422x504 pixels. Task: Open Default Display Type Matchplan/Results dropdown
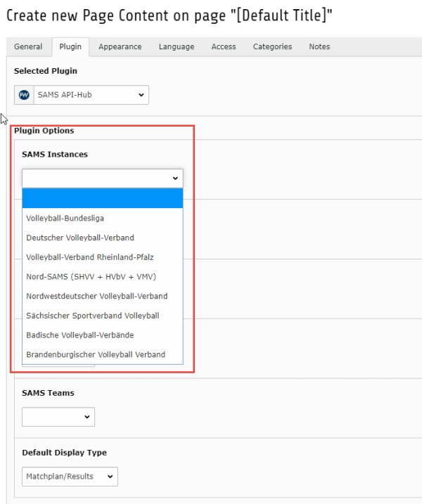(70, 477)
